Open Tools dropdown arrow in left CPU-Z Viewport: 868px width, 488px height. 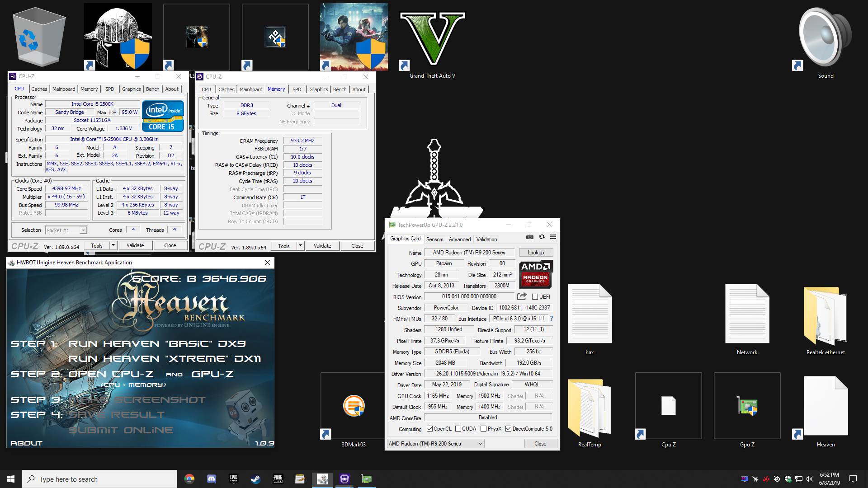point(113,245)
